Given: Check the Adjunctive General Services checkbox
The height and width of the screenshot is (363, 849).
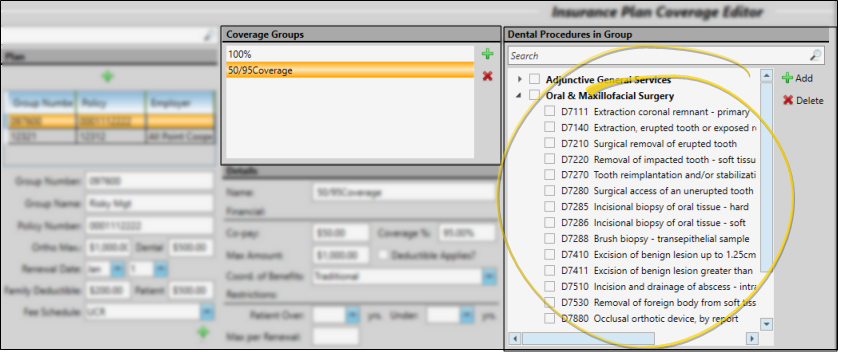Looking at the screenshot, I should (534, 80).
